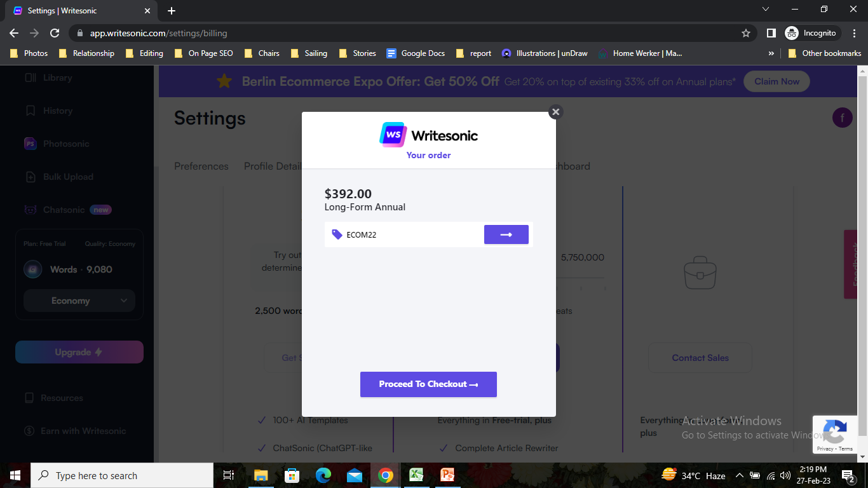868x488 pixels.
Task: Open Microsoft Edge from taskbar
Action: click(323, 475)
